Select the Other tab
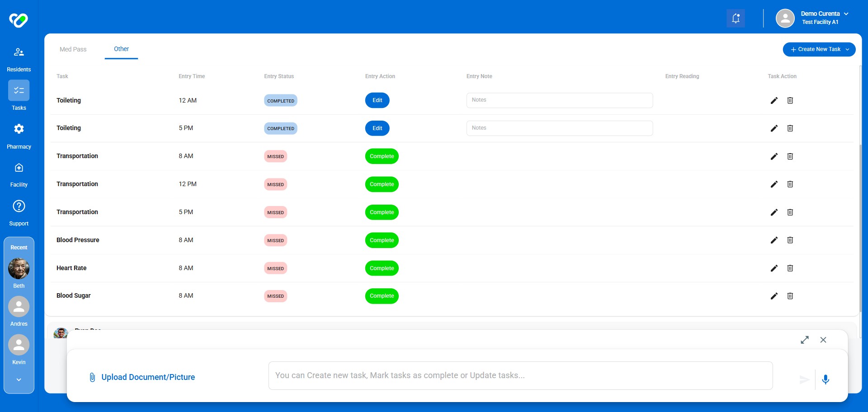 (x=121, y=49)
